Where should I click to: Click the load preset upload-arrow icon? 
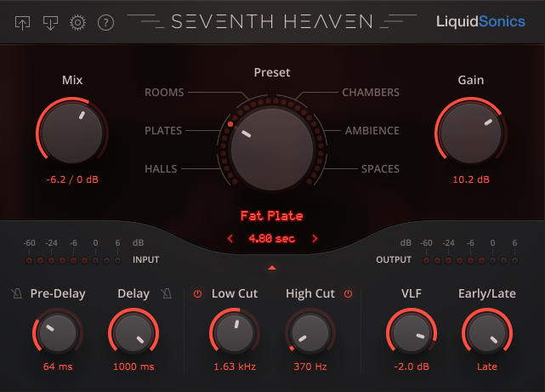[23, 23]
